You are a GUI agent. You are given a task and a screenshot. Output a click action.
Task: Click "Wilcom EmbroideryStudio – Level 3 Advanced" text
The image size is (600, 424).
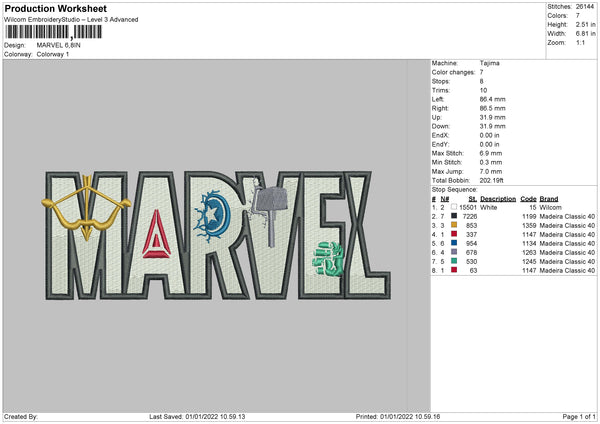[71, 20]
